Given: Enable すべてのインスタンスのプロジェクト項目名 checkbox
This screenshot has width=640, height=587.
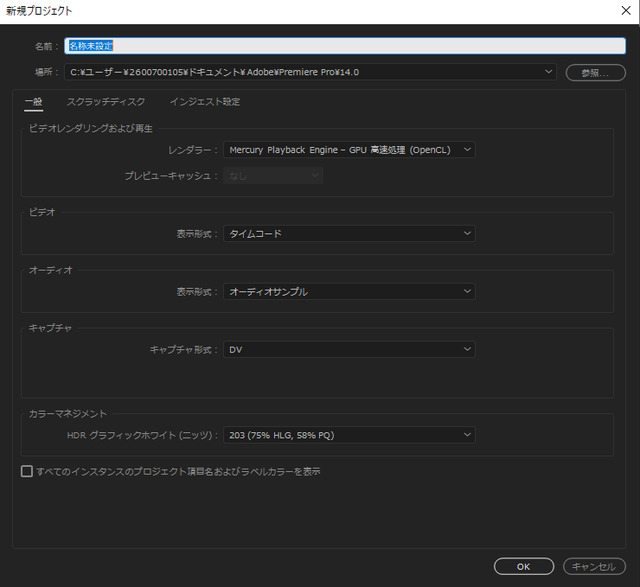Looking at the screenshot, I should [27, 471].
